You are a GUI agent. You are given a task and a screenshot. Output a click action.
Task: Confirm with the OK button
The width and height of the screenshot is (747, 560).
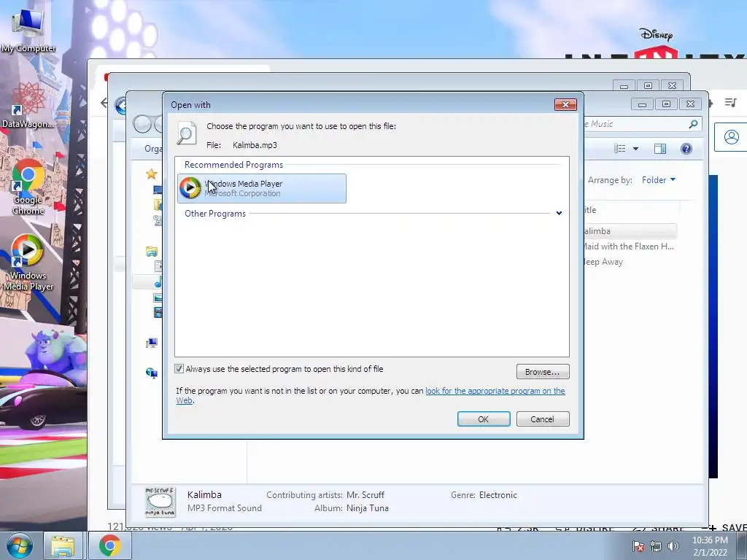pos(484,419)
